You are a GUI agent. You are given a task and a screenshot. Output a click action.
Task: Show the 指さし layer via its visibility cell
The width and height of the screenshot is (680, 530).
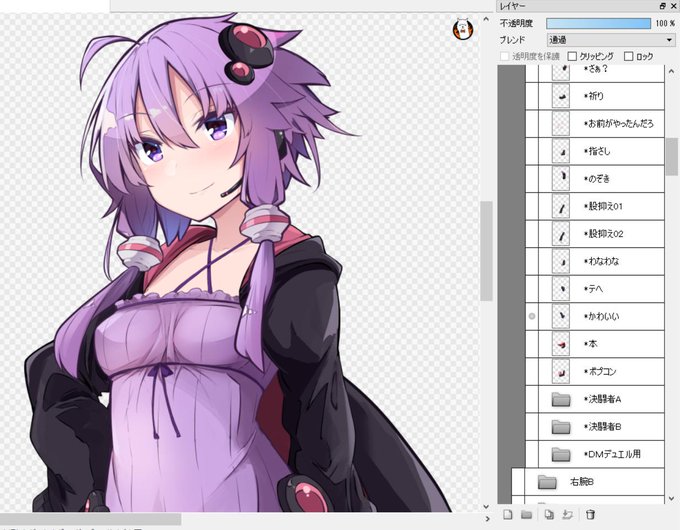(x=532, y=151)
